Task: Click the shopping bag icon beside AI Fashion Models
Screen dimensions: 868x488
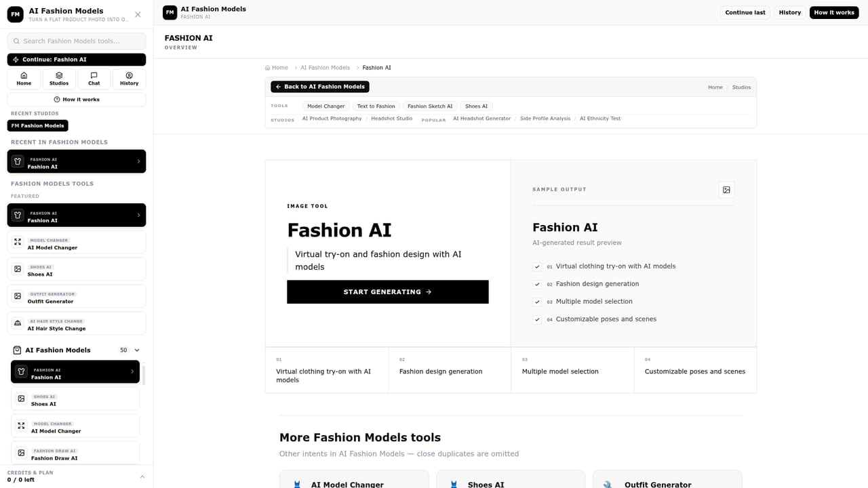Action: pos(18,350)
